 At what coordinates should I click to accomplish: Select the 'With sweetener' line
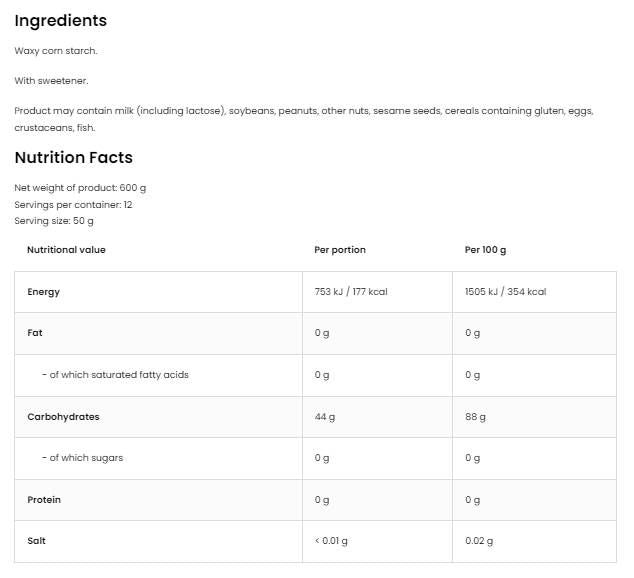coord(52,81)
